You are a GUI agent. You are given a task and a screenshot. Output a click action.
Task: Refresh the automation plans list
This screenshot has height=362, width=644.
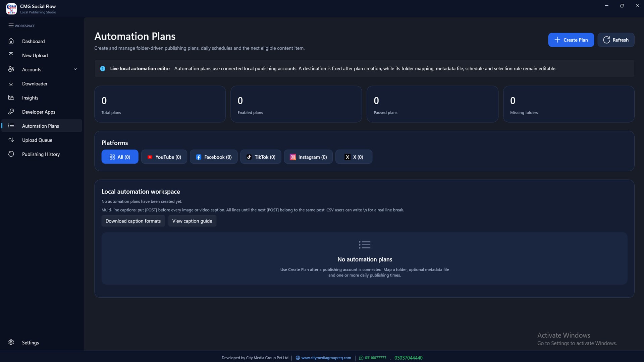point(616,40)
